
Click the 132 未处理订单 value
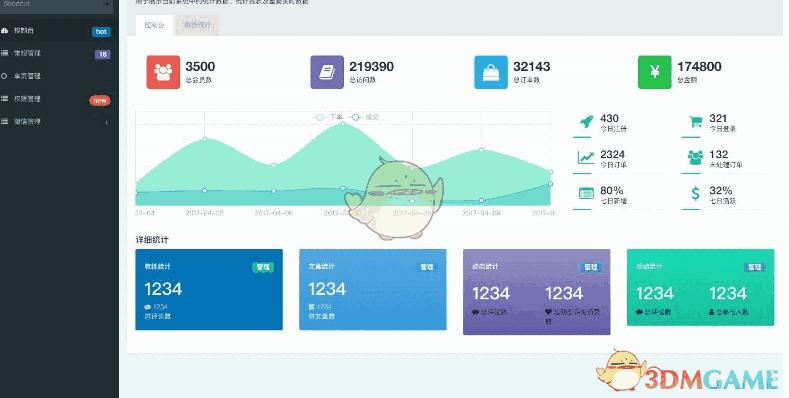point(719,154)
